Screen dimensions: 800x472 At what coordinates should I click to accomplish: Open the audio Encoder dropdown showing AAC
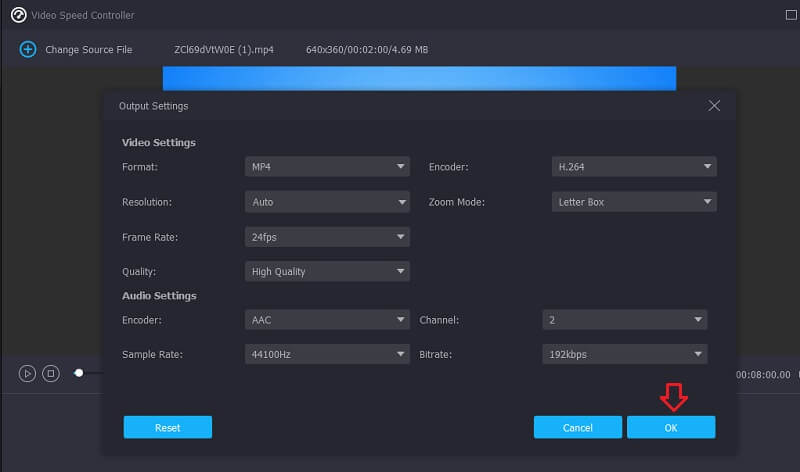pos(327,320)
